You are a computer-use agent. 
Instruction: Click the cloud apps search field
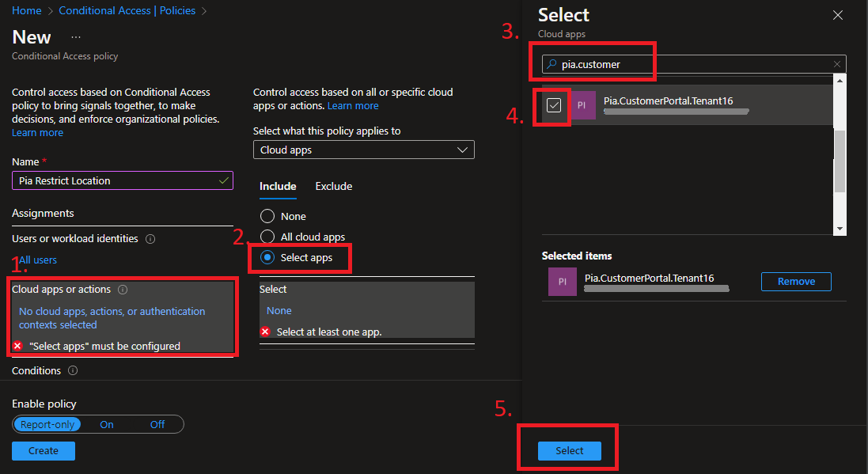pos(694,64)
